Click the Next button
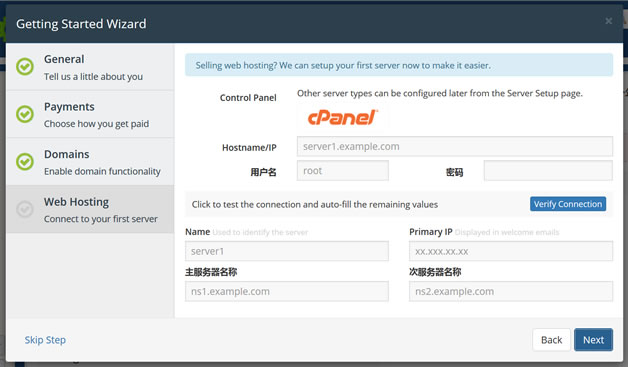Screen dimensions: 628x367 [593, 340]
